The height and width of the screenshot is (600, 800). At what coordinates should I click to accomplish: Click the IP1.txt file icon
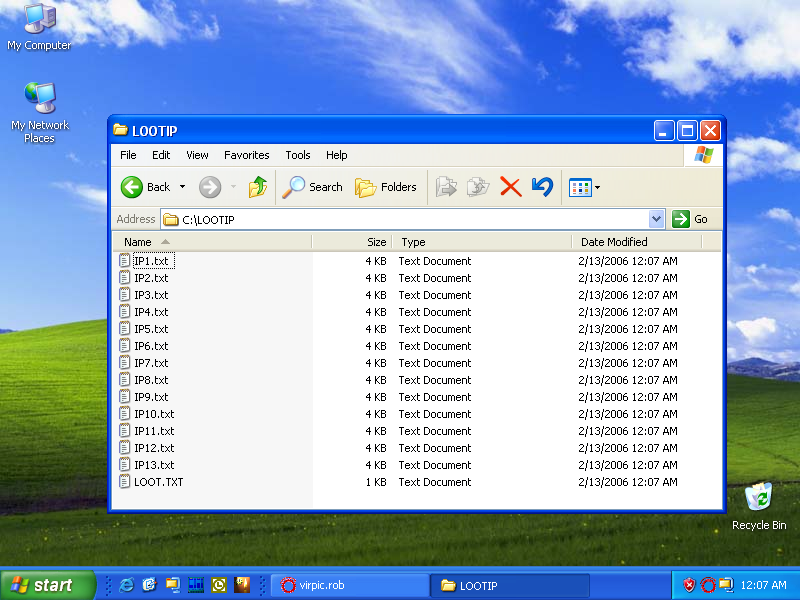(x=124, y=261)
